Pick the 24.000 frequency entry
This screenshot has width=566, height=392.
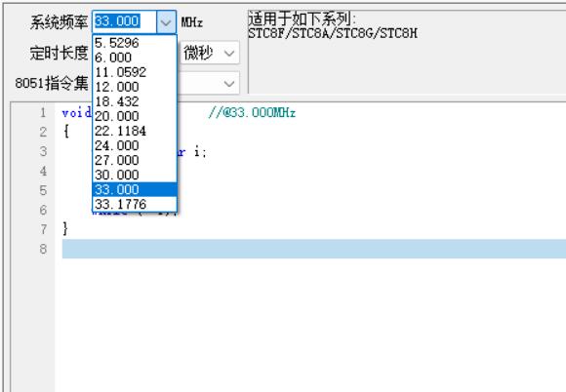click(x=135, y=145)
